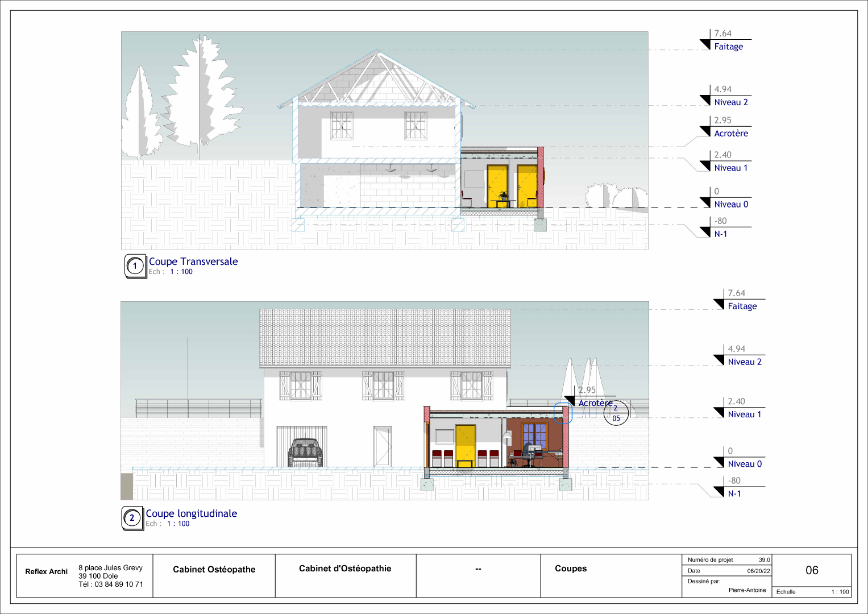The height and width of the screenshot is (614, 868).
Task: Select the Coupe Transversale view title
Action: (193, 262)
